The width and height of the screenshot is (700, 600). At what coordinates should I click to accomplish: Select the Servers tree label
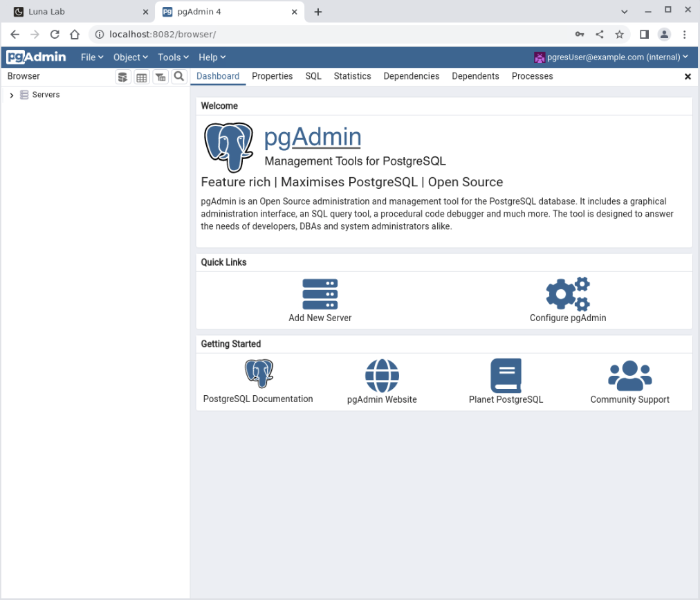pos(46,95)
